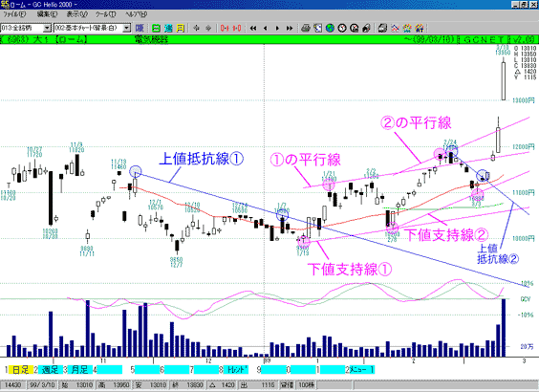Select the 週足 function key button

pyautogui.click(x=51, y=370)
